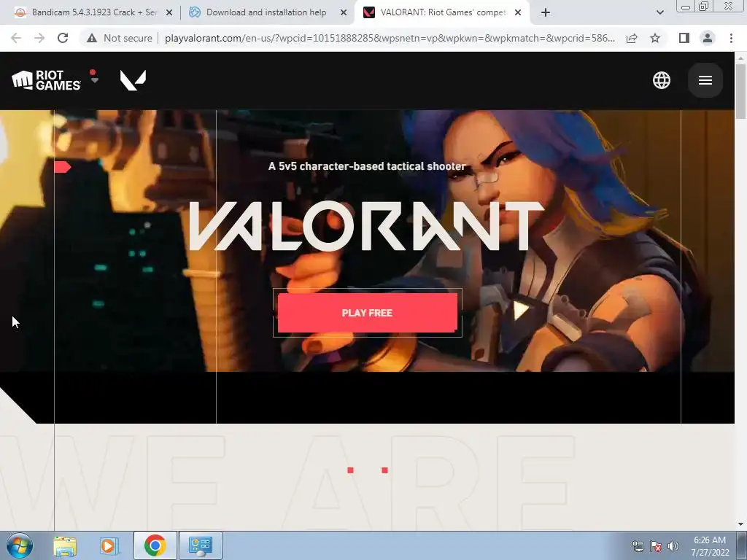747x560 pixels.
Task: Click the PLAY FREE button
Action: (368, 313)
